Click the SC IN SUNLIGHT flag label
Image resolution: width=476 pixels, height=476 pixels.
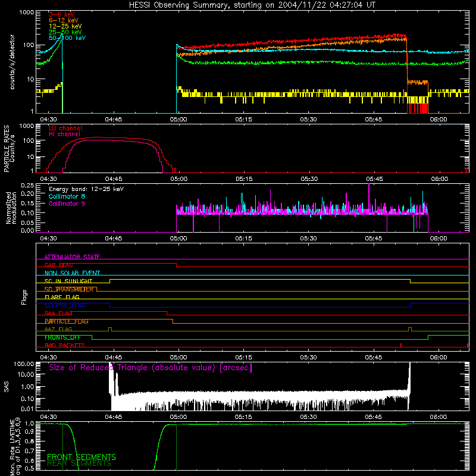68,281
